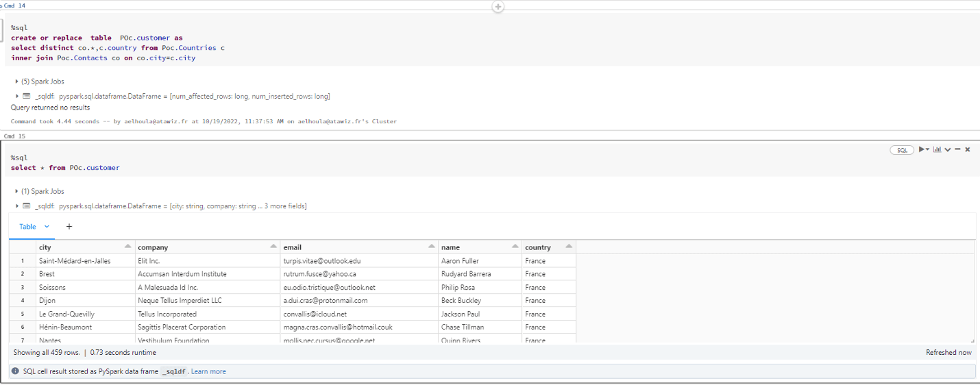The image size is (980, 385).
Task: Sort the city column with its arrow
Action: [x=127, y=247]
